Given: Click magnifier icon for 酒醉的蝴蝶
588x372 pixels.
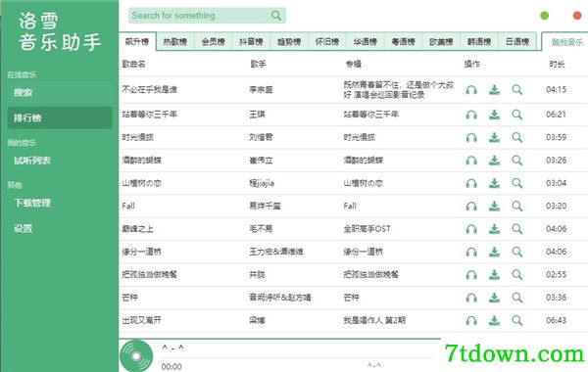Looking at the screenshot, I should pyautogui.click(x=517, y=161).
